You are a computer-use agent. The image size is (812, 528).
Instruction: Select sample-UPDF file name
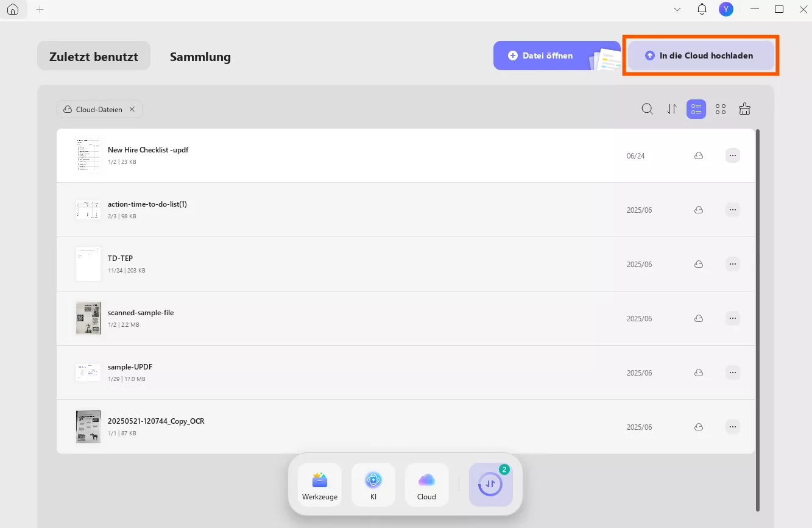(x=130, y=367)
